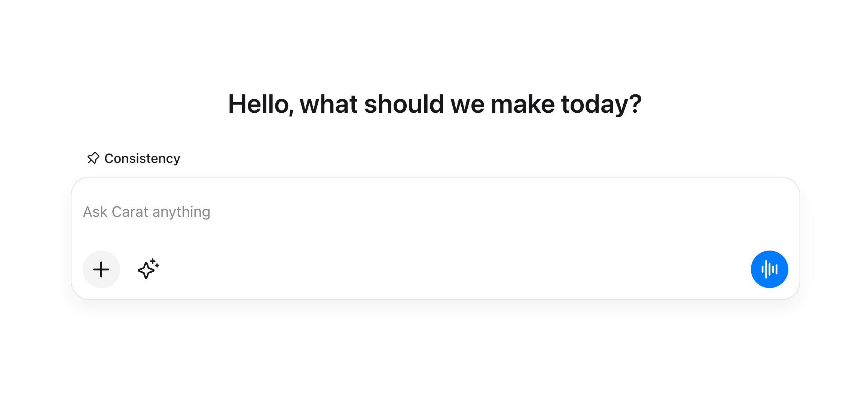Start voice input with blue waveform button
The width and height of the screenshot is (868, 406).
(x=769, y=269)
